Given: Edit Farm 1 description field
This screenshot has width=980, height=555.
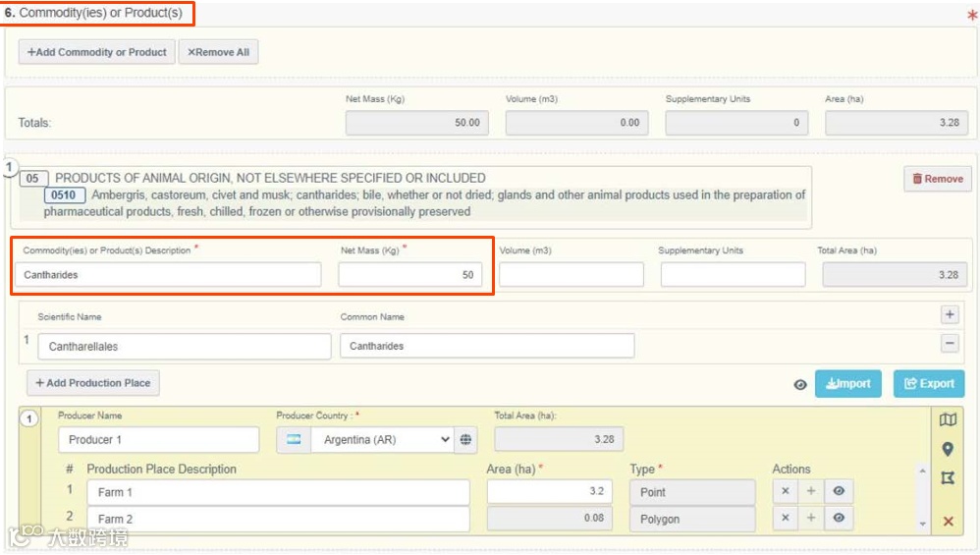Looking at the screenshot, I should tap(278, 492).
